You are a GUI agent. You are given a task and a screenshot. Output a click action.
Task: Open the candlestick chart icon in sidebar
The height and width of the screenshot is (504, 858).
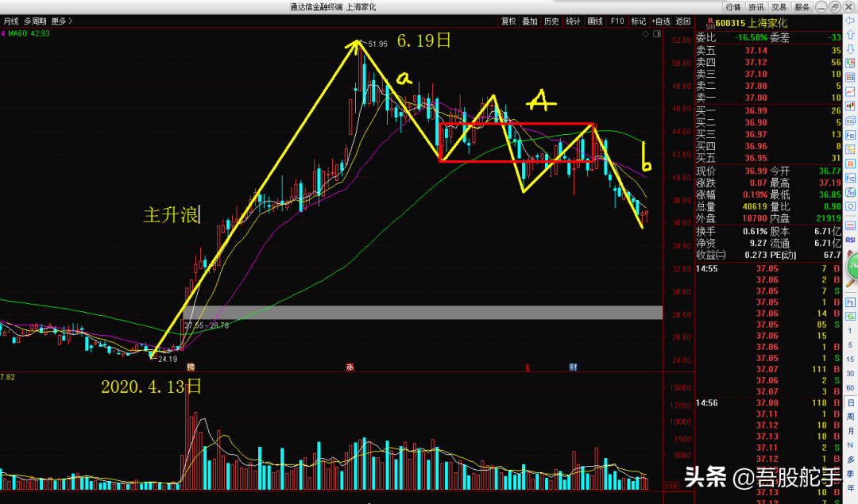[850, 106]
